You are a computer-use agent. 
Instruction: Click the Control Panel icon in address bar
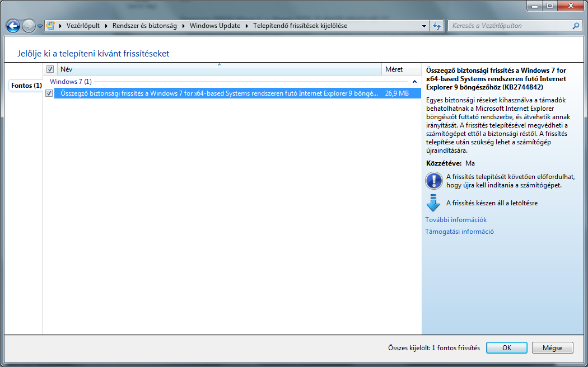click(50, 26)
